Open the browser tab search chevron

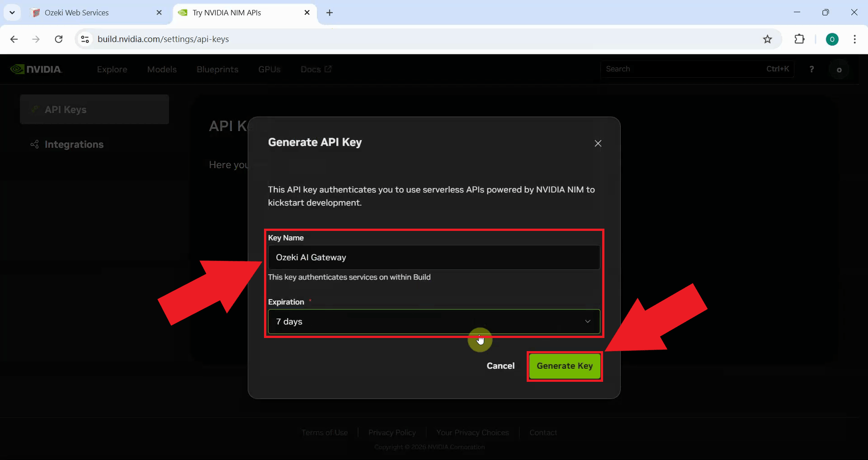tap(12, 12)
